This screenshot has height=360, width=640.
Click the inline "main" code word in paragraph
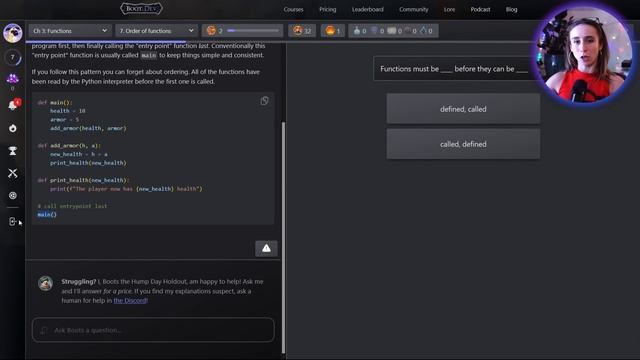(149, 55)
